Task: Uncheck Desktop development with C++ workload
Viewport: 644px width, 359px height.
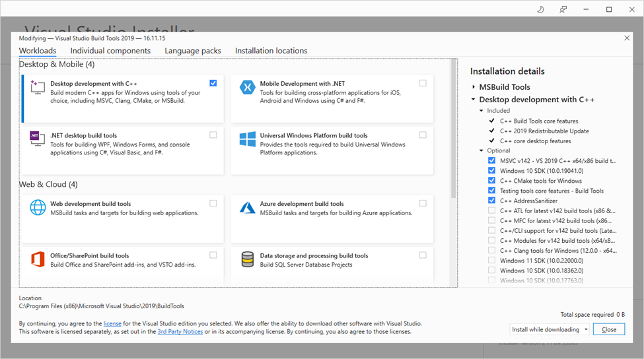Action: click(x=213, y=83)
